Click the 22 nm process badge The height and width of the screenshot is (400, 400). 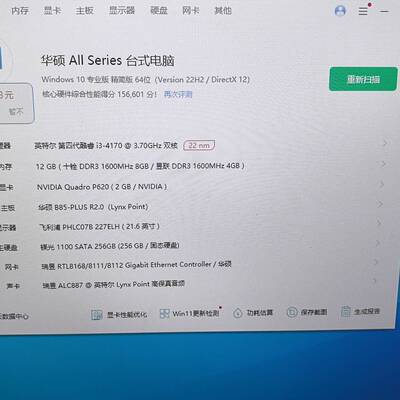pos(199,145)
